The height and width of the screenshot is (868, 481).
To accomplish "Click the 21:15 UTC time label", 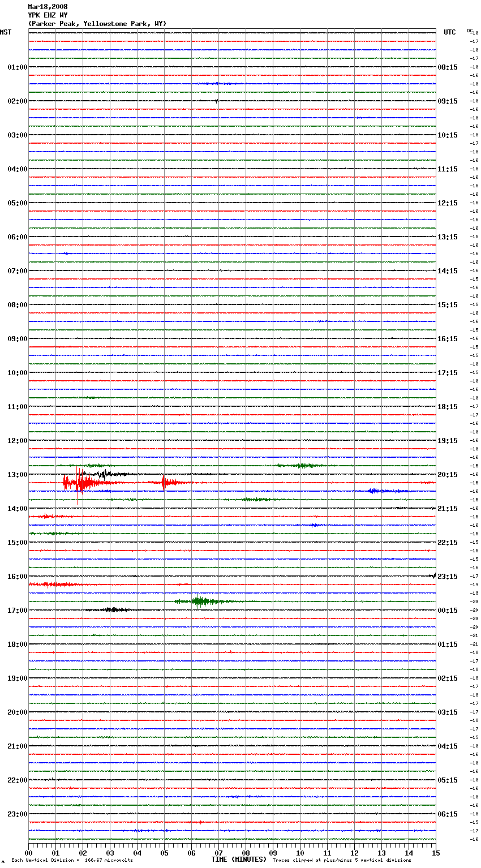I will coord(448,509).
